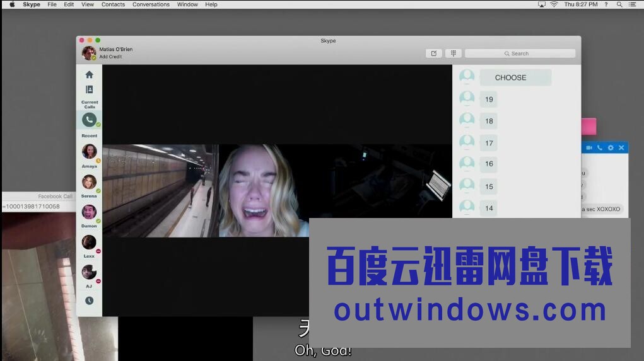Click sender avatar beside CHOOSE message
The image size is (644, 361).
pos(467,76)
